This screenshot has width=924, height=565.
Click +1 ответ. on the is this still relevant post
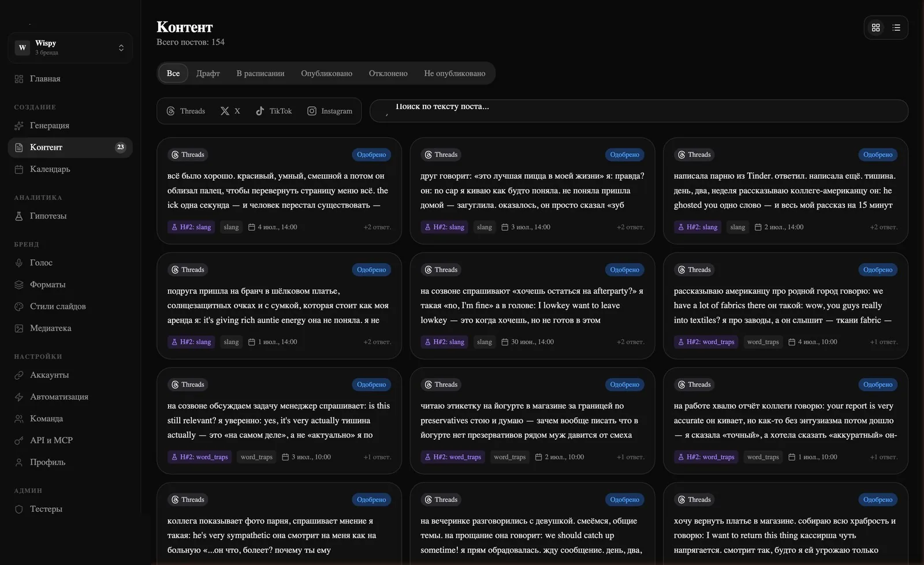point(377,457)
